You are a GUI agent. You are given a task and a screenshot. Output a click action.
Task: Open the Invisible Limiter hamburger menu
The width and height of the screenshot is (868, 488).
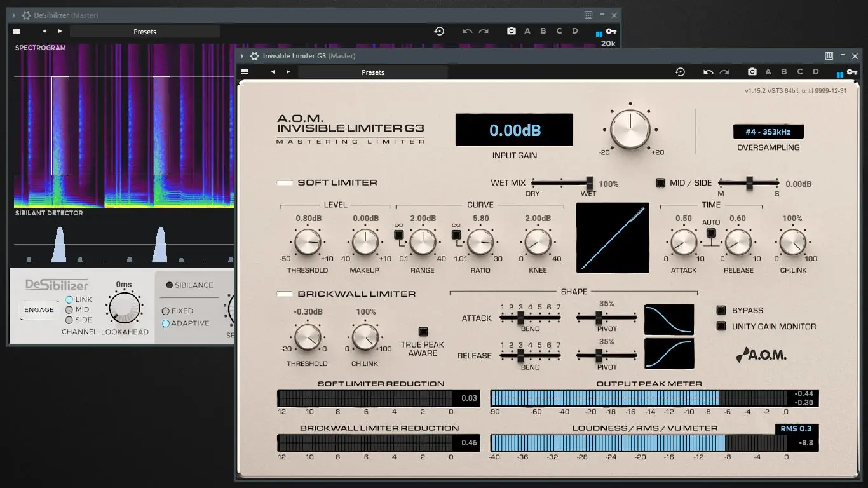(245, 72)
